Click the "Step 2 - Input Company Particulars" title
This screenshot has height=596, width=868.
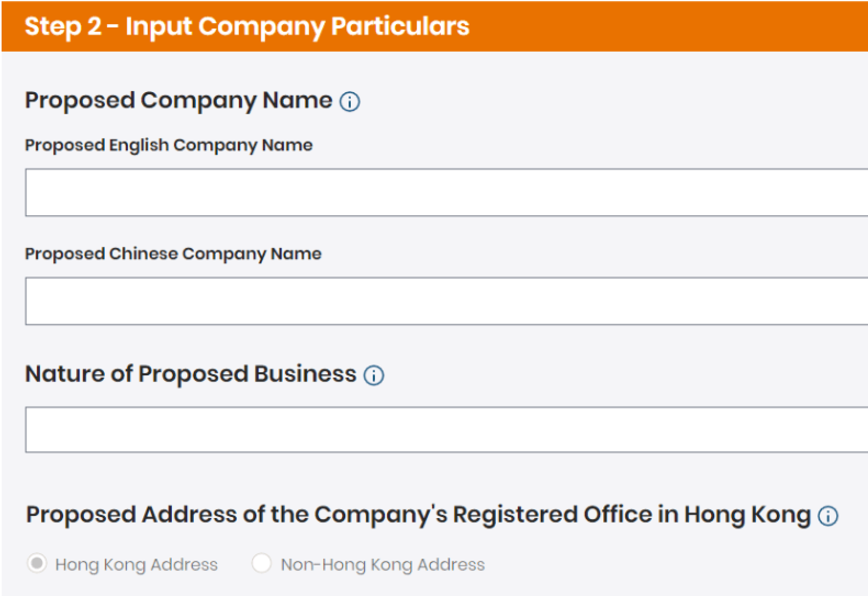247,26
